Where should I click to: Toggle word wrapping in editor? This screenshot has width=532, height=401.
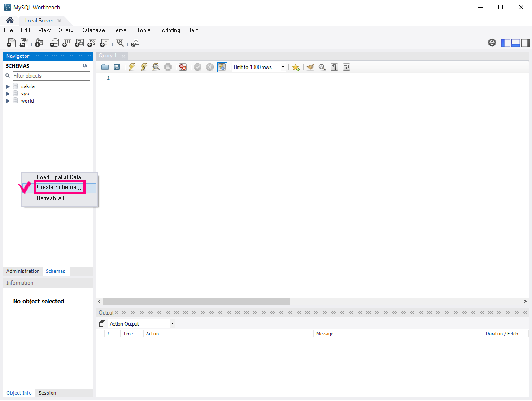pyautogui.click(x=346, y=67)
